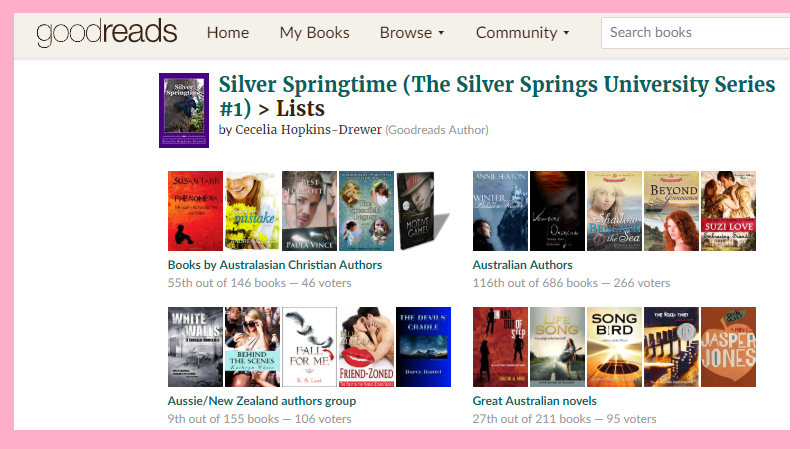Visit author Cecelia Hopkins-Drewer's page
The image size is (810, 449).
point(308,129)
